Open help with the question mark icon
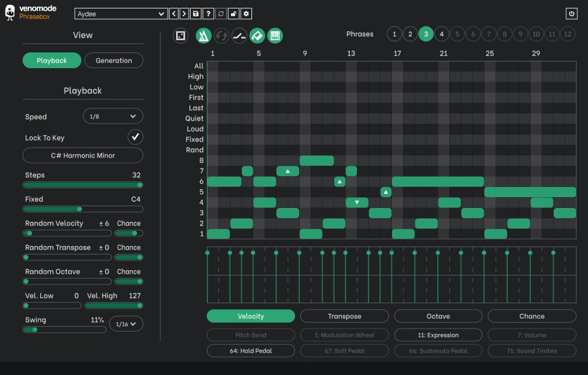The image size is (588, 375). coord(208,14)
